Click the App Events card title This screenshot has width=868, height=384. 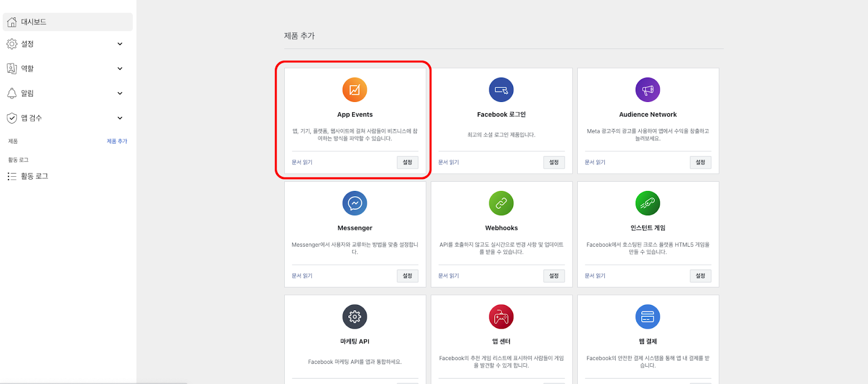[x=355, y=114]
